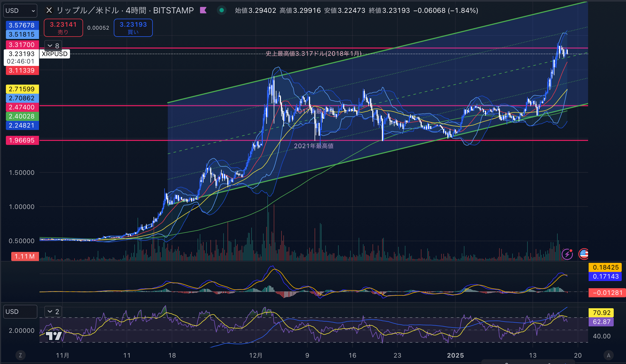
Task: Click the spread value 0.00052
Action: click(x=98, y=28)
